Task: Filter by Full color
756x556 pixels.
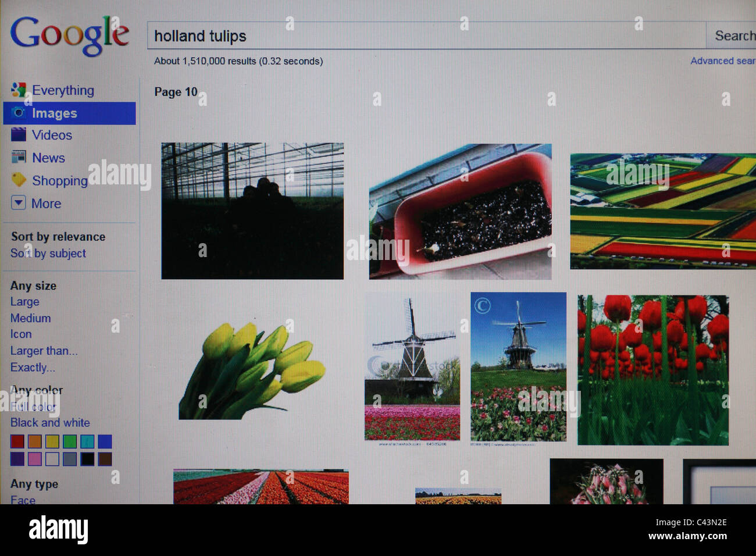Action: coord(33,407)
